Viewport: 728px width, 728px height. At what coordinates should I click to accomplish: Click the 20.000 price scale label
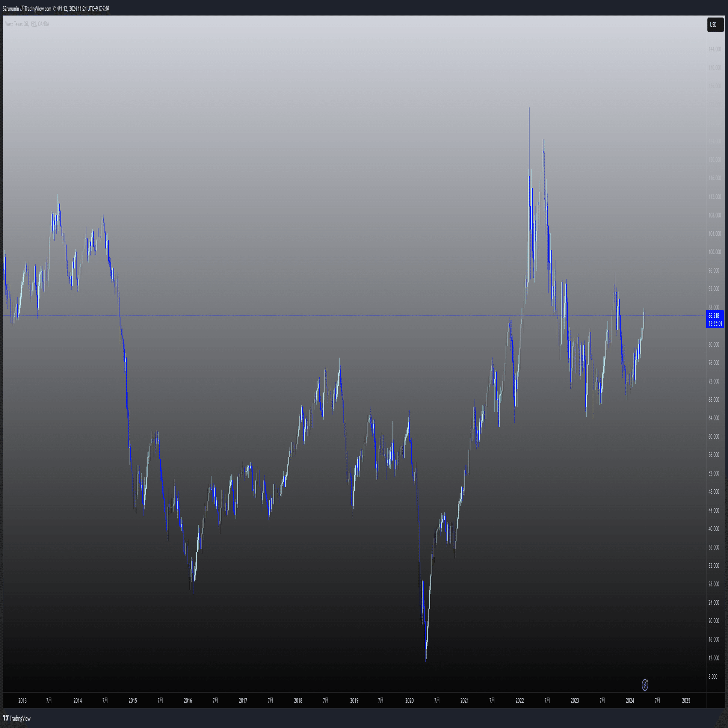(x=714, y=621)
